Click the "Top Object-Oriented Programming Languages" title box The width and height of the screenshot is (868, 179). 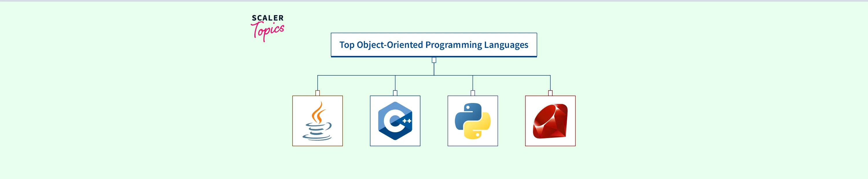click(434, 45)
